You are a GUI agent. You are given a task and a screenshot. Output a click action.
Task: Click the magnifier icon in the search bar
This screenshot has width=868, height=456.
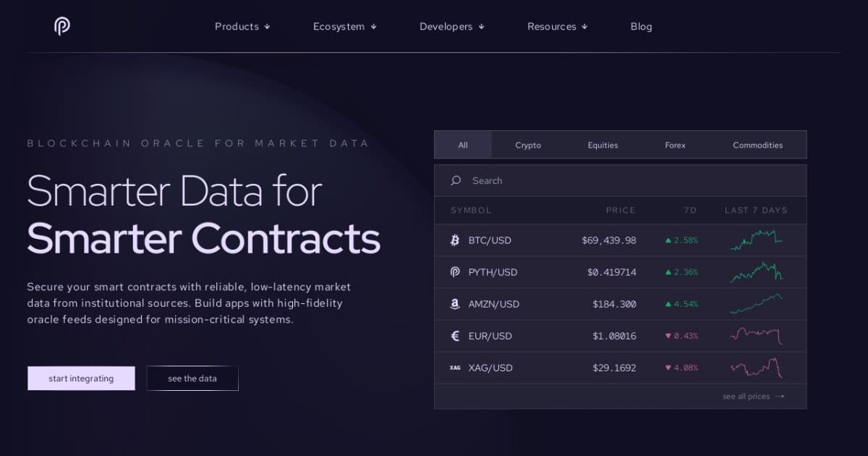(456, 180)
